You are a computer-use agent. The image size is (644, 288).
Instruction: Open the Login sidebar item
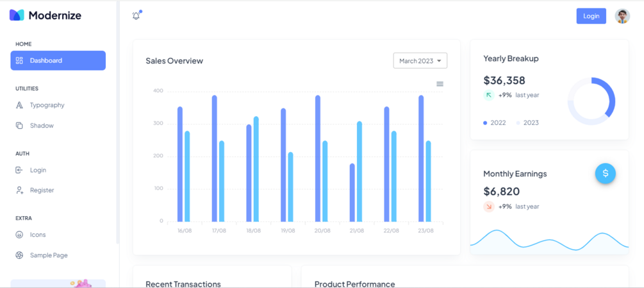38,170
